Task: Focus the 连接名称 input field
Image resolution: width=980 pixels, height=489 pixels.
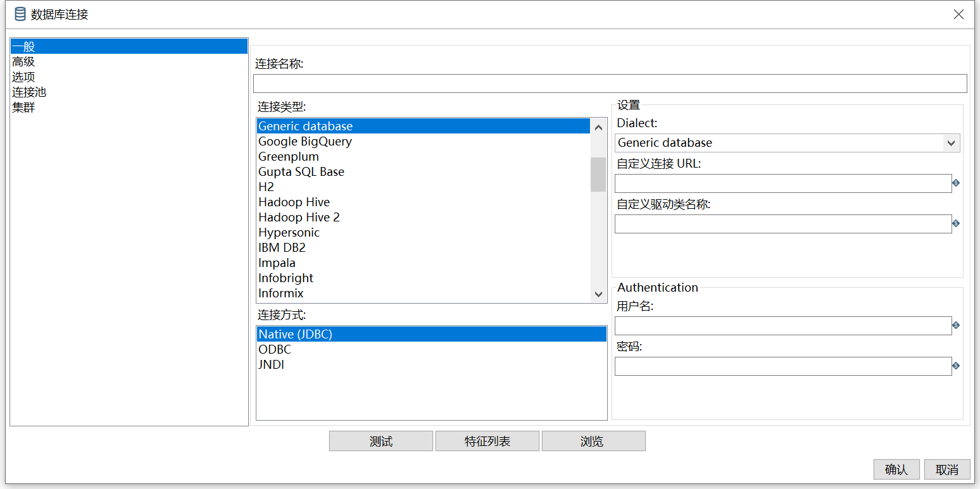Action: click(x=610, y=84)
